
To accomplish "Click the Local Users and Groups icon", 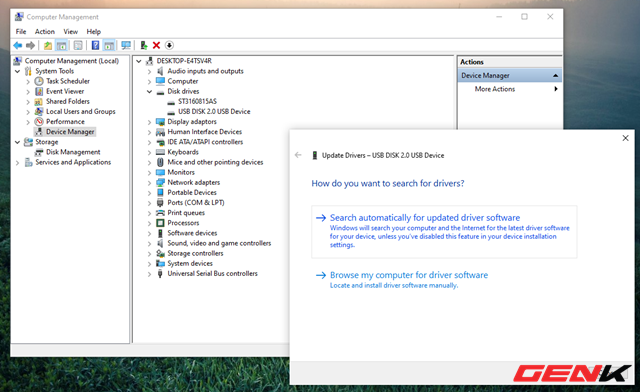I will [x=39, y=111].
